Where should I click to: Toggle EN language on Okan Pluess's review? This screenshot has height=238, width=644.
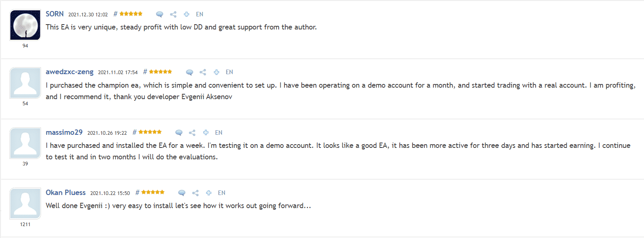click(x=222, y=193)
